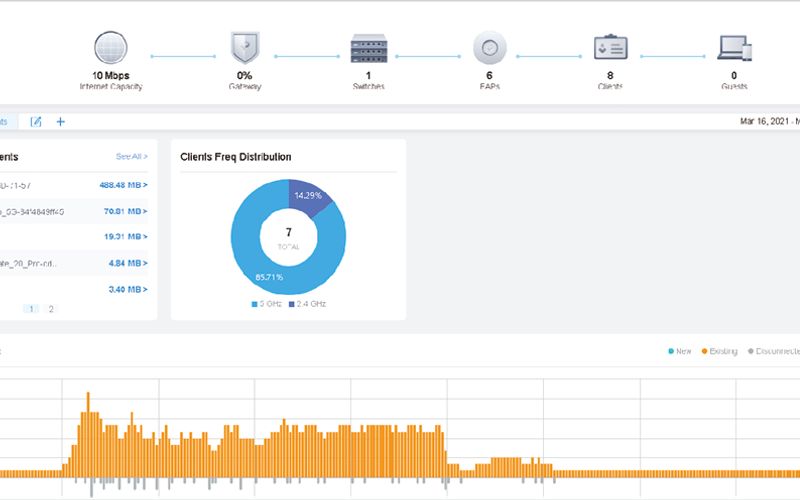Open client entry showing 3.40 MB

coord(128,289)
